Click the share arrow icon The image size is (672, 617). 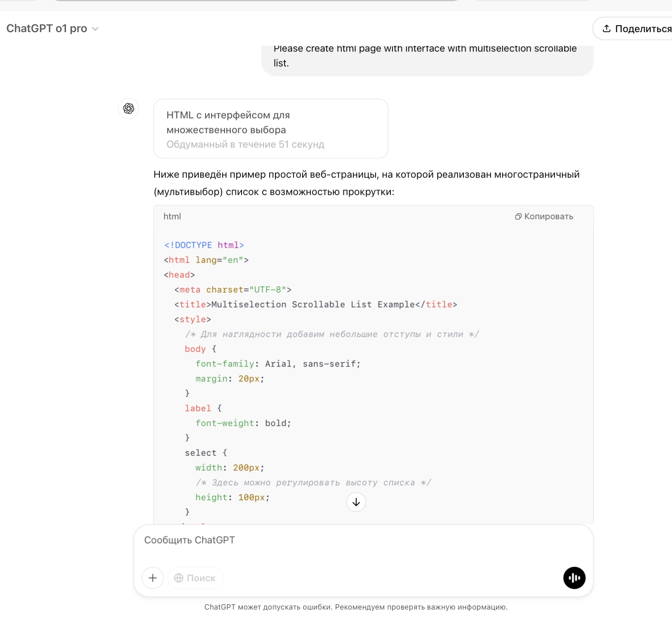[x=606, y=28]
